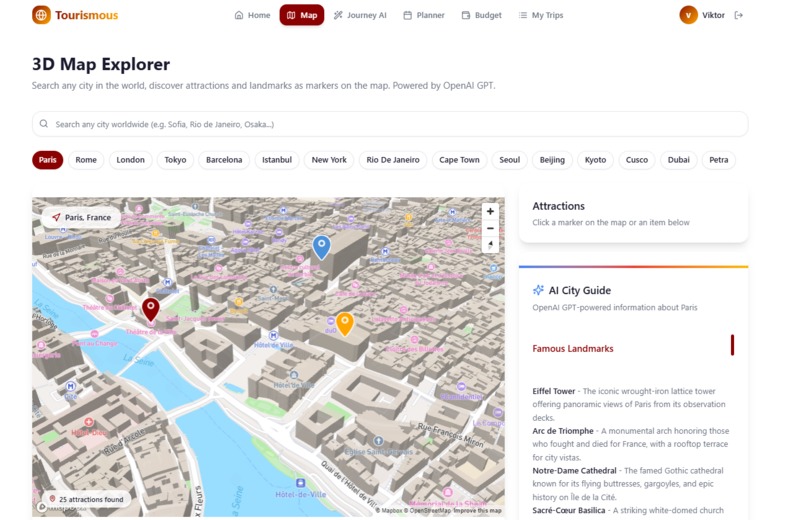Pick the Kyoto city chip
Viewport: 806px width, 520px height.
click(595, 160)
